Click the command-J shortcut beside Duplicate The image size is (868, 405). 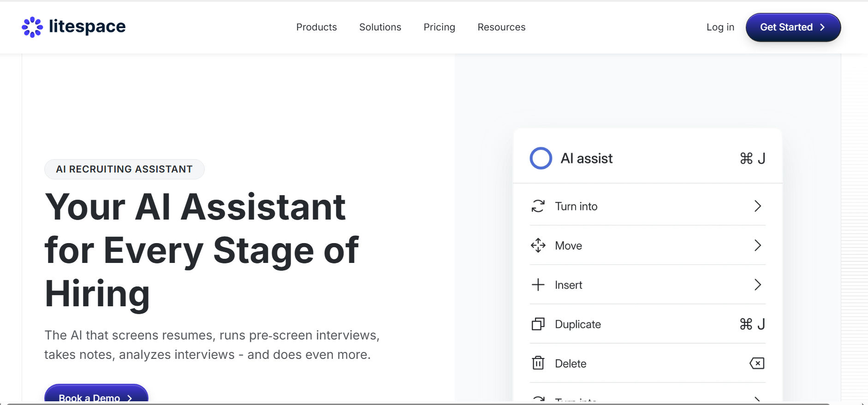point(753,324)
